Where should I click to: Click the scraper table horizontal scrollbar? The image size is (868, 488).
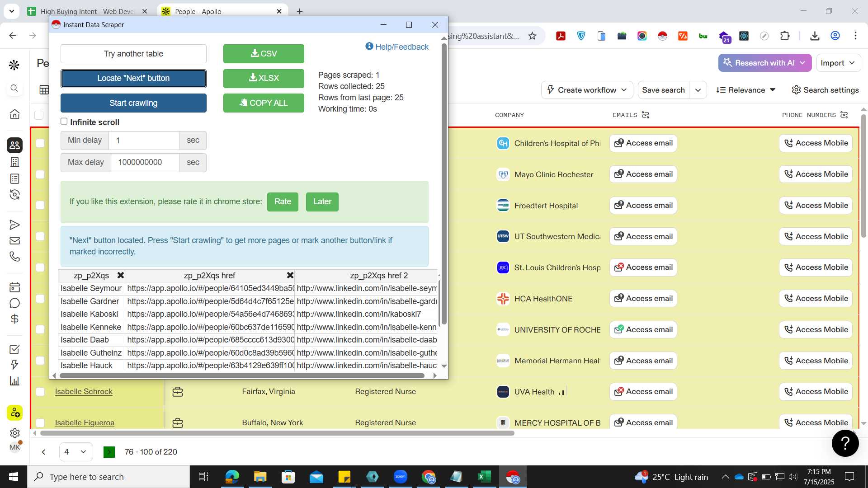click(242, 375)
